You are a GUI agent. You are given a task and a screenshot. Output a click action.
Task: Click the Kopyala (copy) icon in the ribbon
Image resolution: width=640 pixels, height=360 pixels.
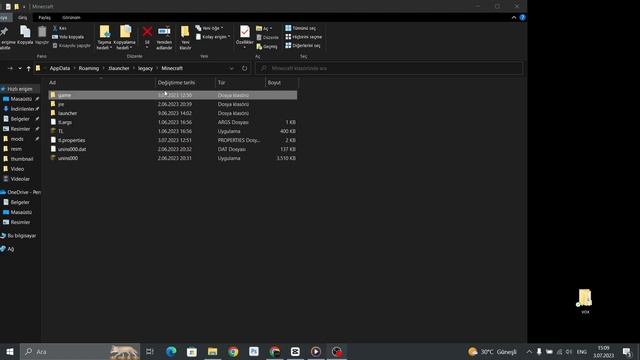25,32
